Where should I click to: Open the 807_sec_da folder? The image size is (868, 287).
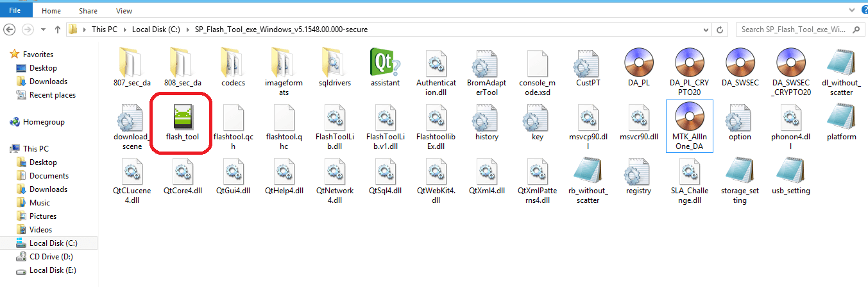[x=131, y=69]
